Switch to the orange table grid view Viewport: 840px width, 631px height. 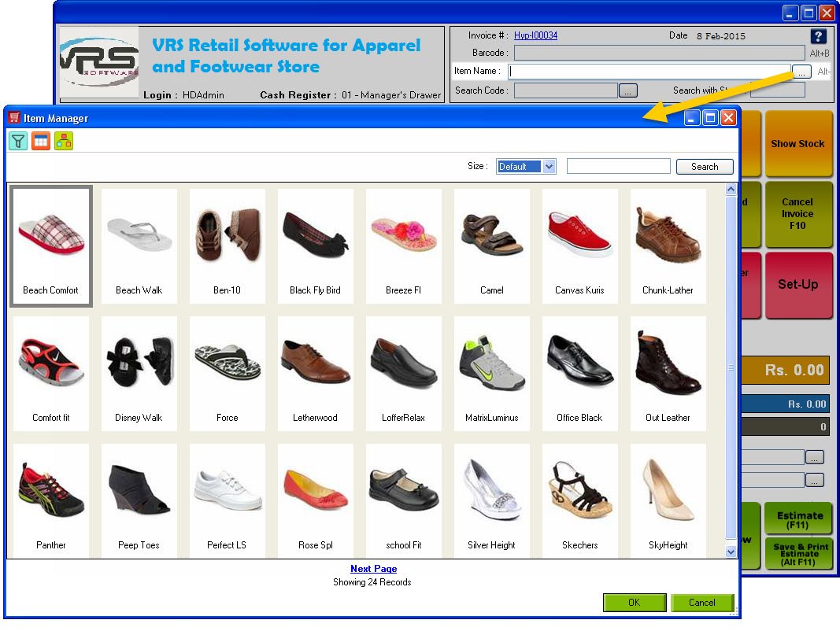41,142
